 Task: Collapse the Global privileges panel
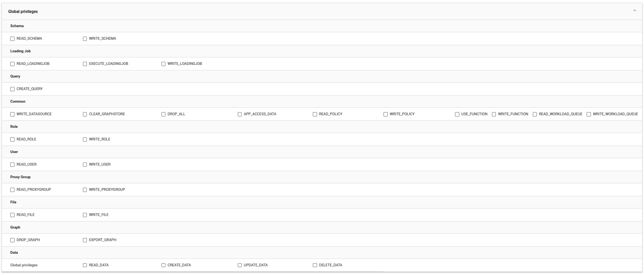pos(634,11)
